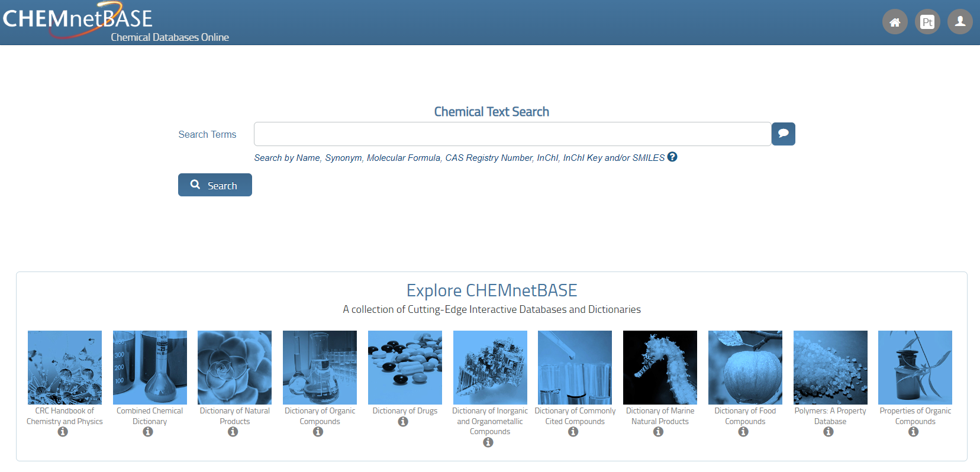Open Properties of Organic Compounds bottle thumbnail
The width and height of the screenshot is (980, 472).
pos(915,367)
